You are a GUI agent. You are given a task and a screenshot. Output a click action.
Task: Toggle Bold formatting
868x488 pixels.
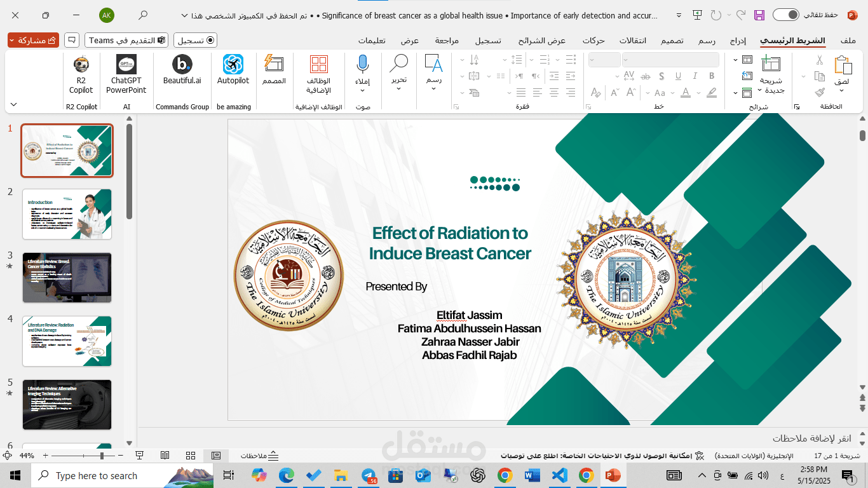[712, 76]
